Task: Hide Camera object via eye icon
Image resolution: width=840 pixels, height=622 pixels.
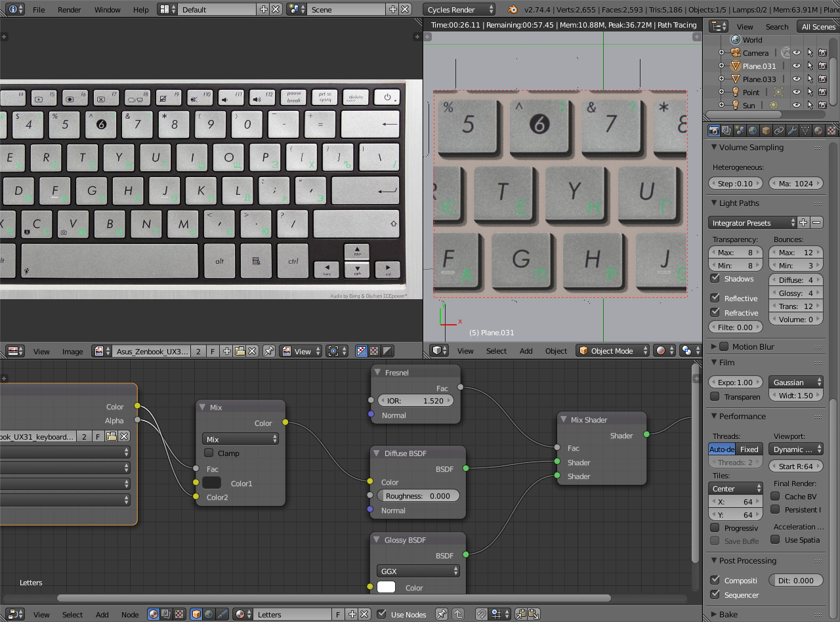Action: (x=797, y=52)
